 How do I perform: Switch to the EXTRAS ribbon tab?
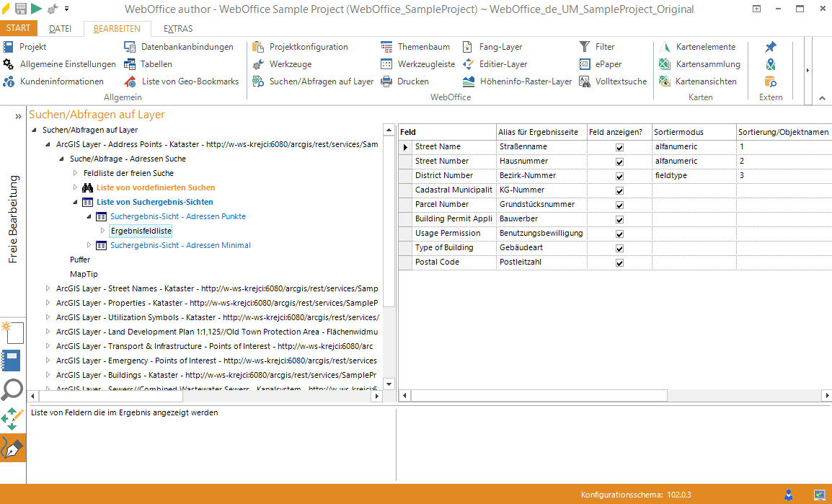[178, 29]
